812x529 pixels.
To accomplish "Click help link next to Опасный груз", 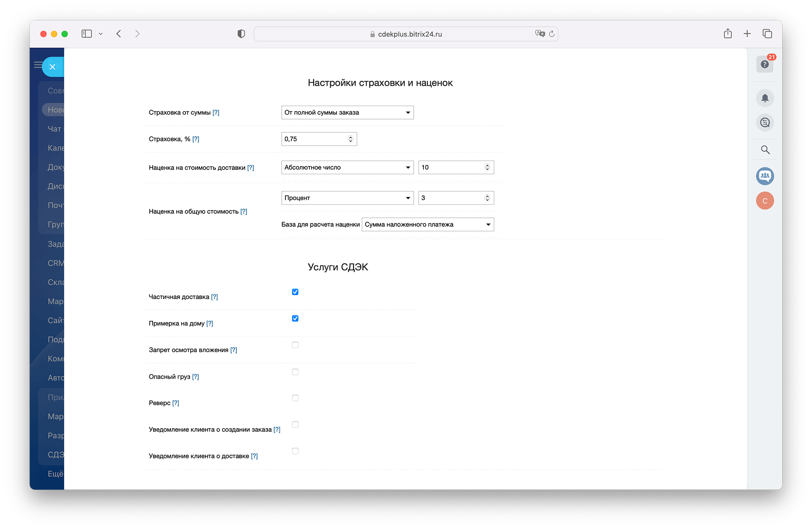I will 195,377.
